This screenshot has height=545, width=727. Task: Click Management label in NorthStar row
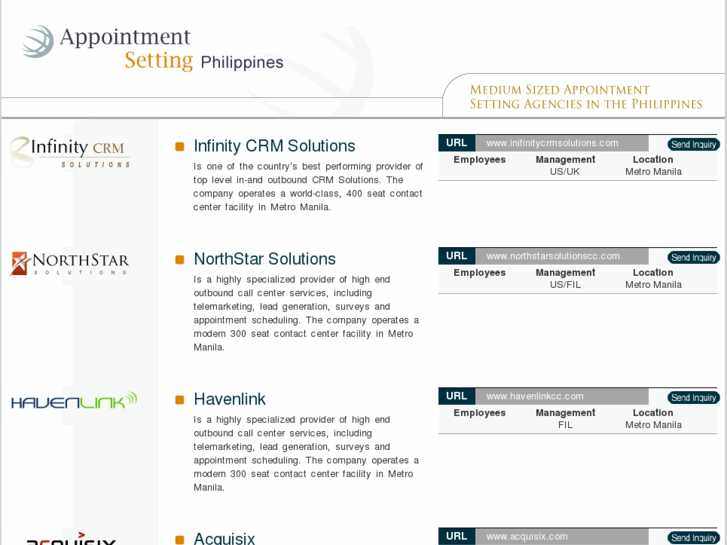[x=565, y=273]
